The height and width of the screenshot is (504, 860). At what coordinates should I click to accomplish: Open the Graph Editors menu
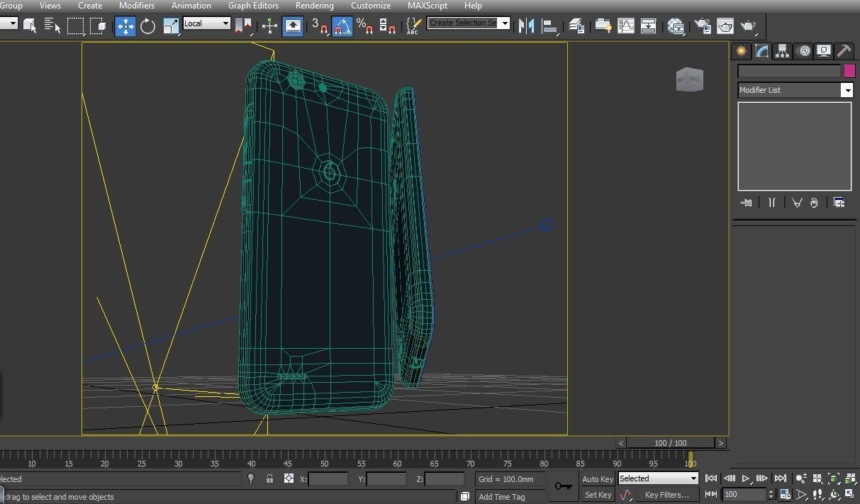253,6
